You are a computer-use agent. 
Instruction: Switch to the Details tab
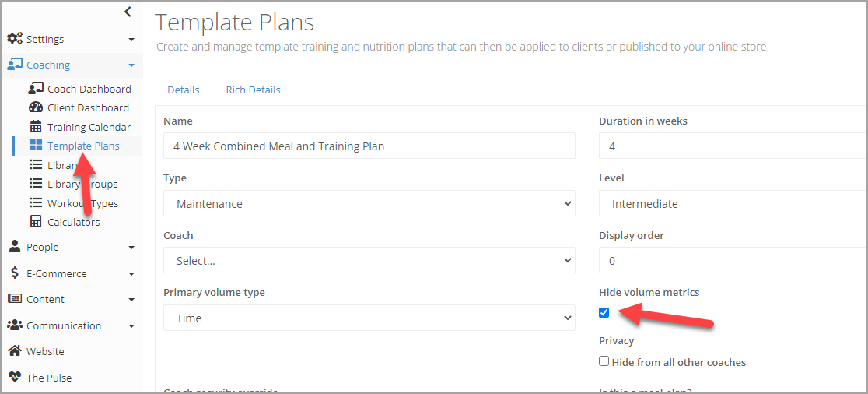[184, 90]
